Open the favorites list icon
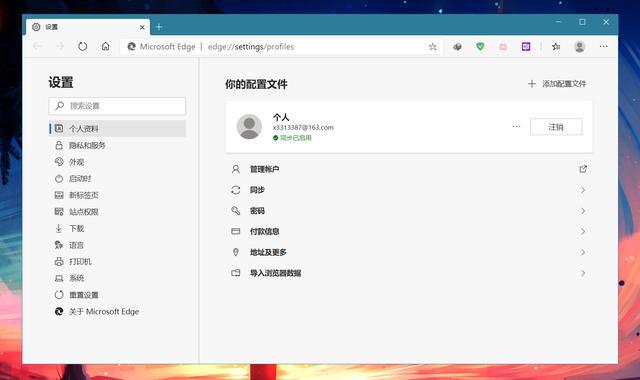 (x=556, y=47)
